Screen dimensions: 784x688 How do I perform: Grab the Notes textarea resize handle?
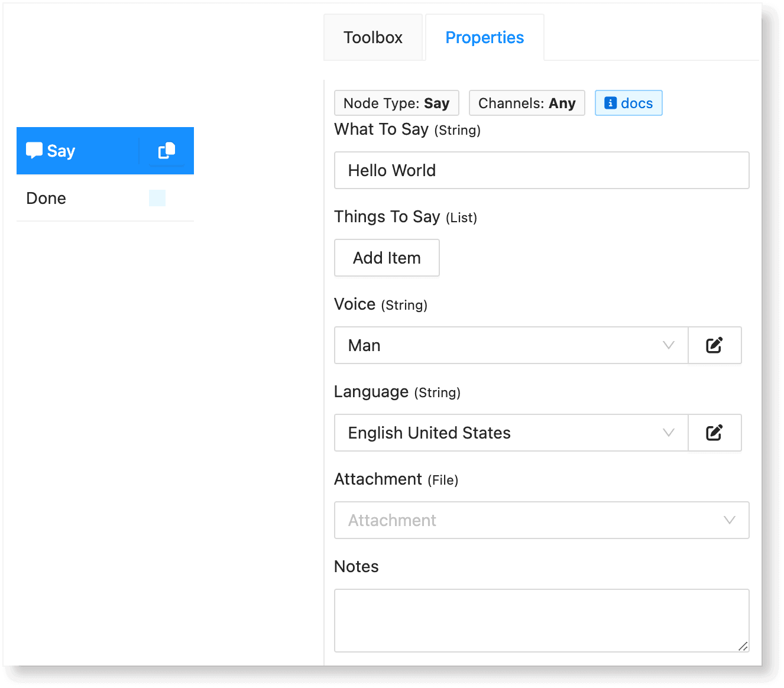pos(743,646)
